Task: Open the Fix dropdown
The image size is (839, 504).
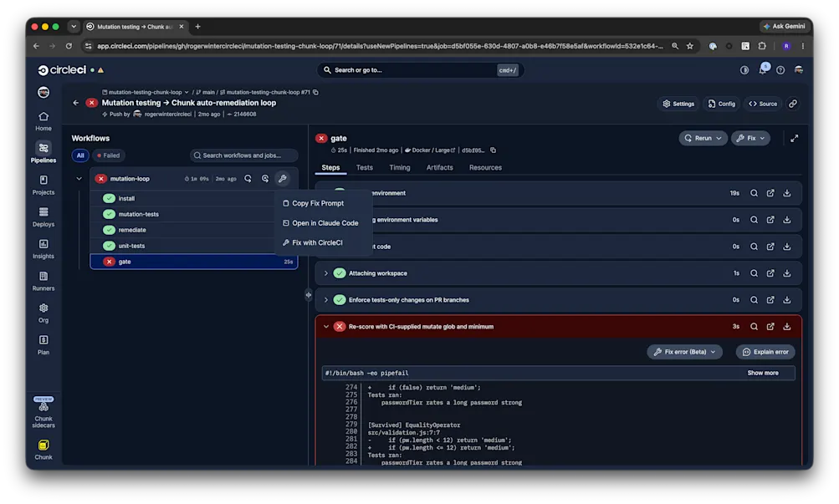Action: point(750,139)
